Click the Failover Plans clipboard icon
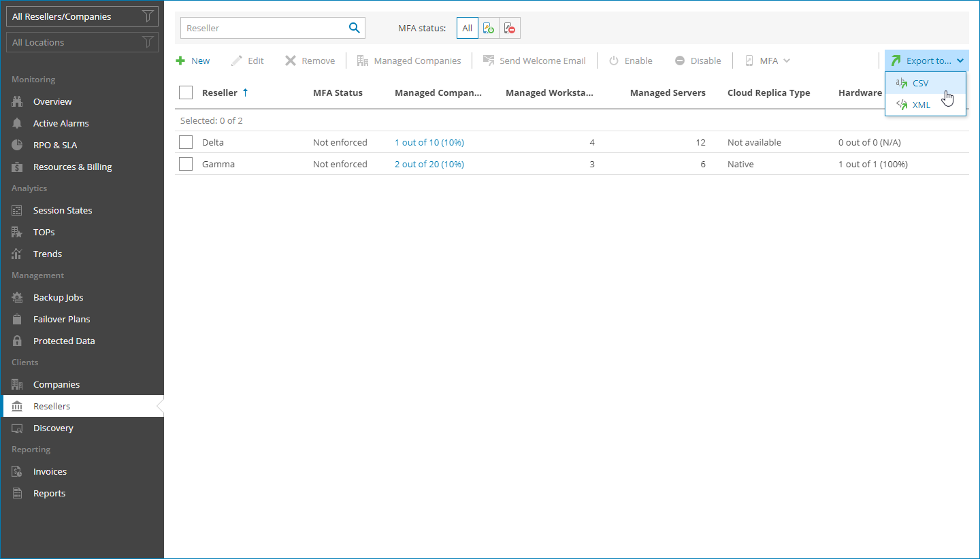The height and width of the screenshot is (559, 980). click(x=18, y=319)
